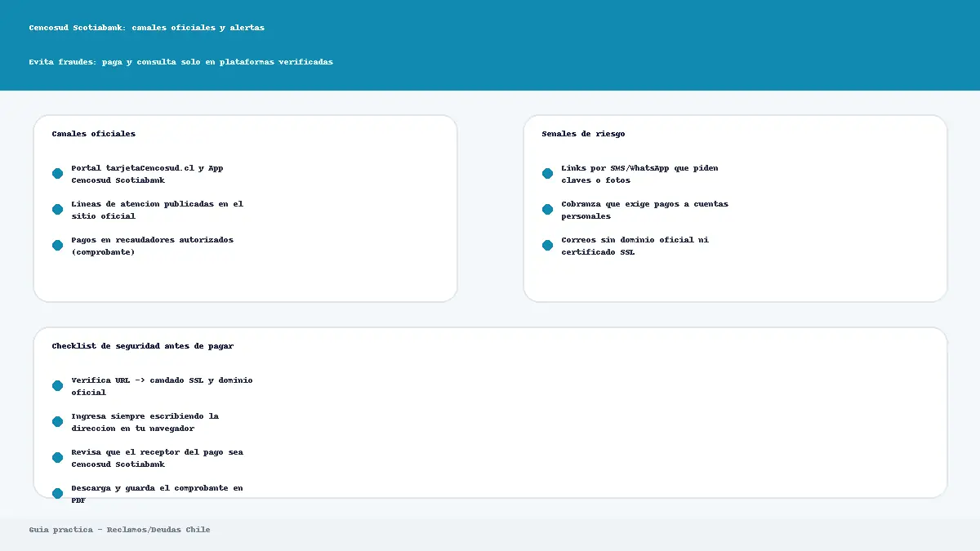
Task: Click the bullet beside Descarga y guarda comprobante
Action: (57, 493)
